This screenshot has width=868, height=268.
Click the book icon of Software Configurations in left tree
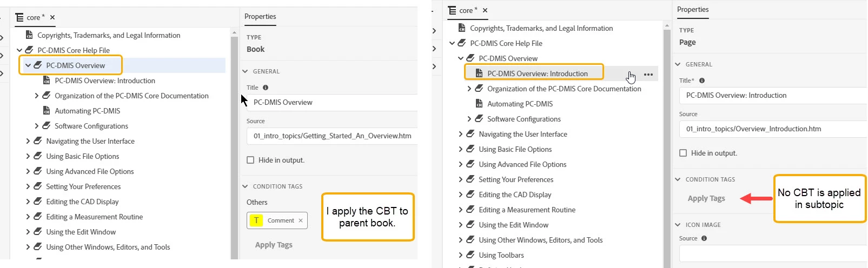(47, 126)
